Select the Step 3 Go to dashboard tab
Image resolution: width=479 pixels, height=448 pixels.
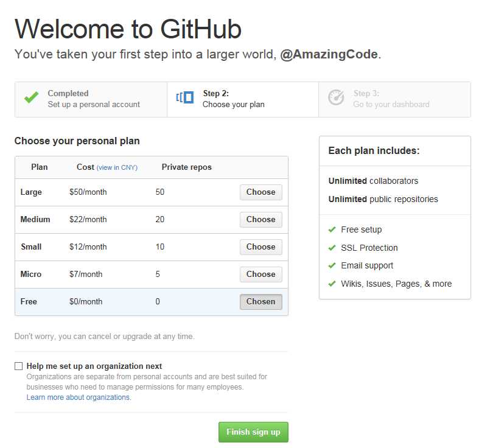pos(394,99)
